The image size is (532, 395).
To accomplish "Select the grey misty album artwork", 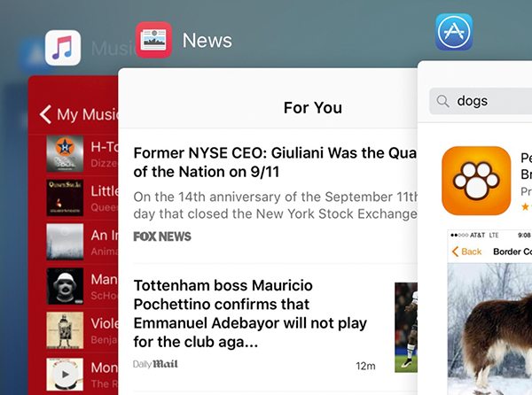I will point(65,242).
